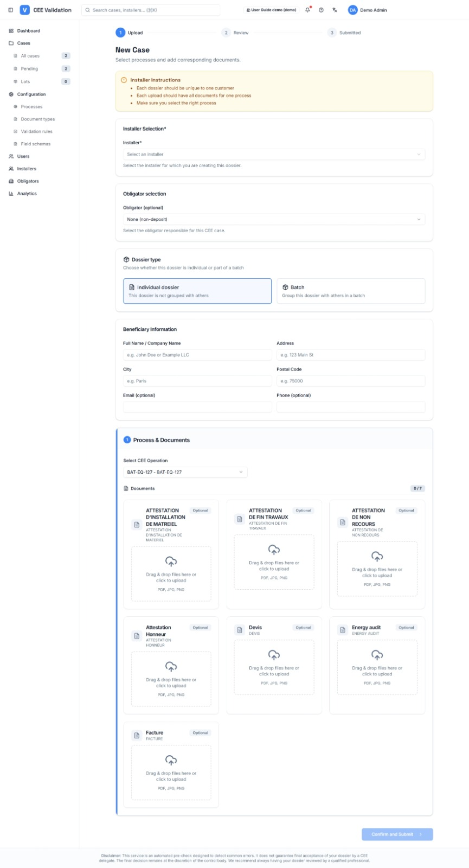Open Obligators in the sidebar

[28, 181]
